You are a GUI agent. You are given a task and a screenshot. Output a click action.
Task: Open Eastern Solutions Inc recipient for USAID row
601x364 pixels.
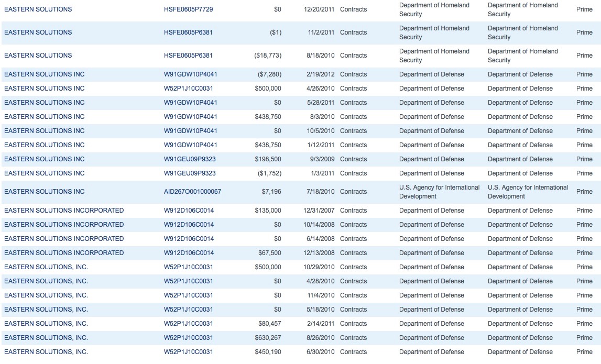pyautogui.click(x=44, y=192)
